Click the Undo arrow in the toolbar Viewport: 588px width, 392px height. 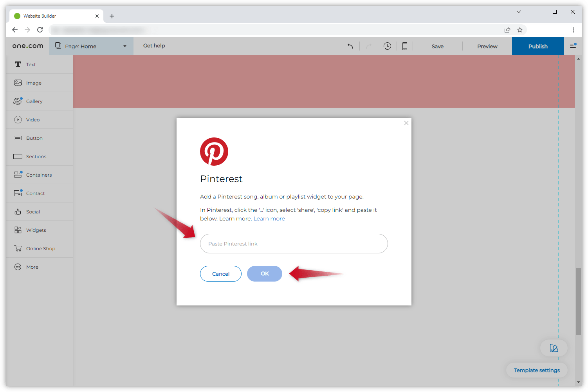tap(350, 46)
